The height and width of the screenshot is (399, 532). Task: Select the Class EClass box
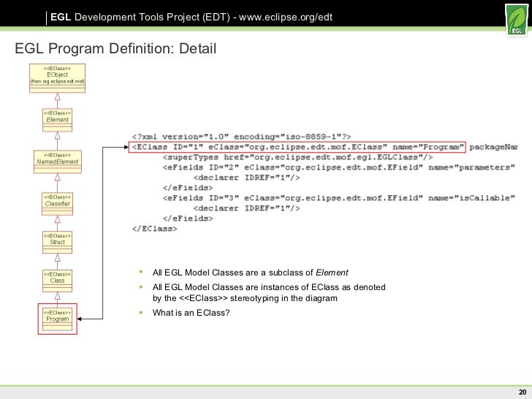click(57, 281)
